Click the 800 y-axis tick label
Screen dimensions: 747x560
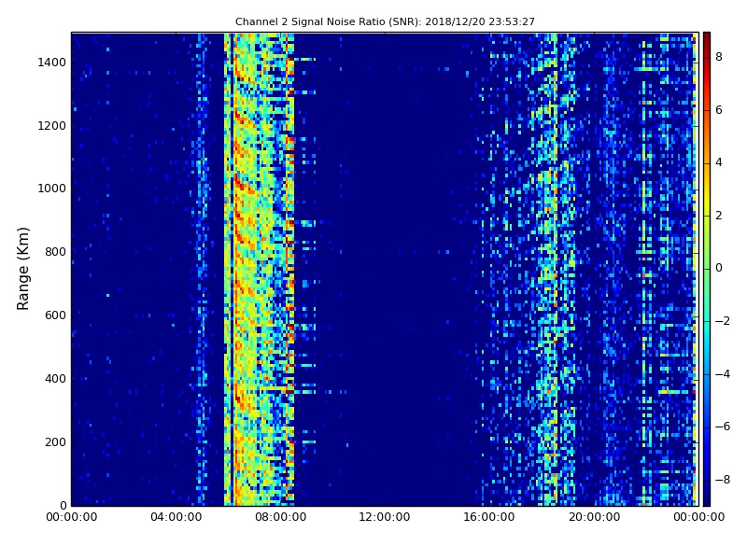click(x=55, y=252)
